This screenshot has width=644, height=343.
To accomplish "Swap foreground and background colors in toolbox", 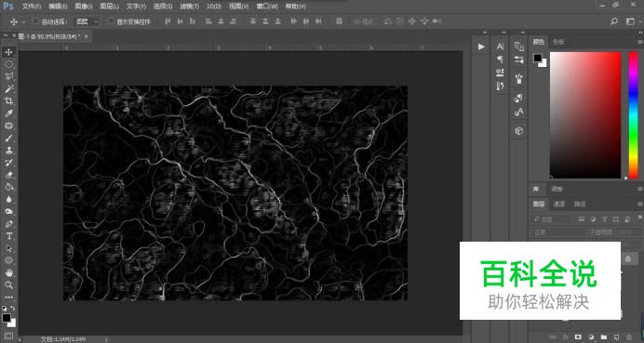I will coord(13,308).
